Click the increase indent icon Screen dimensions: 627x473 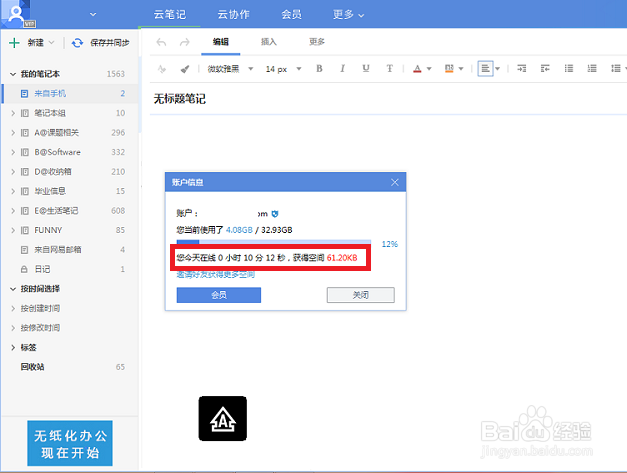(521, 69)
